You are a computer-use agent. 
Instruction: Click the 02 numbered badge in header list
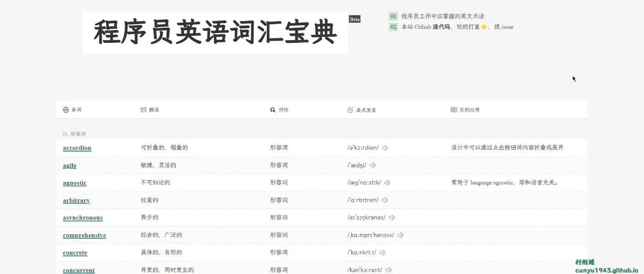(393, 27)
